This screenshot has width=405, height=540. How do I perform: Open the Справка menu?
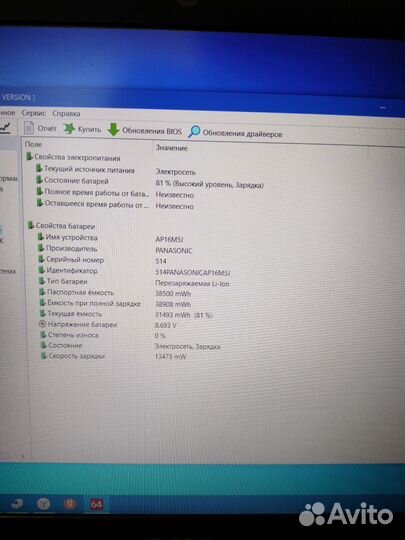66,113
